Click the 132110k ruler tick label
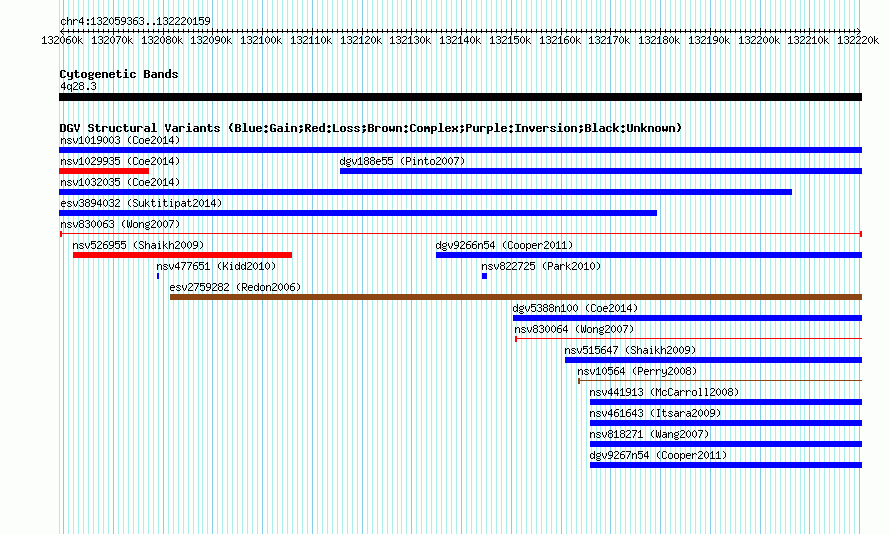Image resolution: width=890 pixels, height=534 pixels. [x=311, y=40]
